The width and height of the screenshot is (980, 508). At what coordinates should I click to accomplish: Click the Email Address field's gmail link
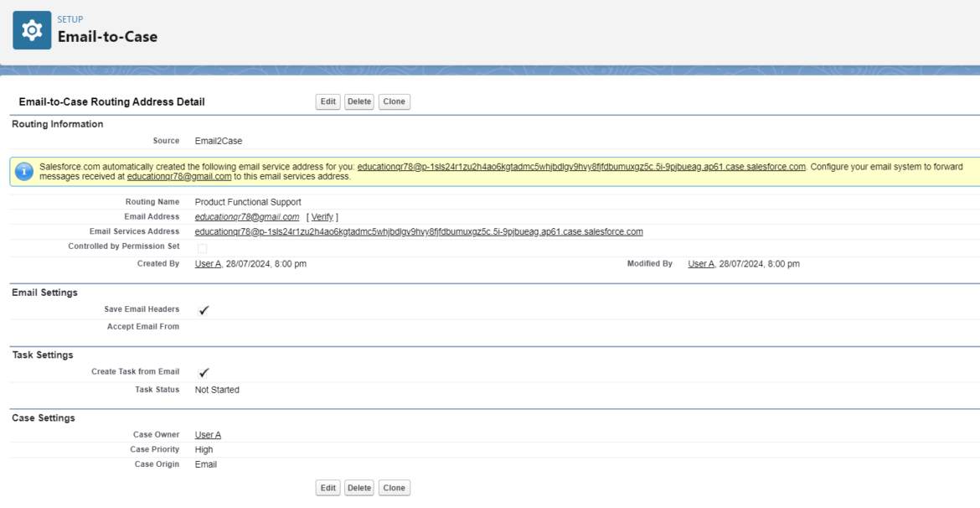point(246,217)
